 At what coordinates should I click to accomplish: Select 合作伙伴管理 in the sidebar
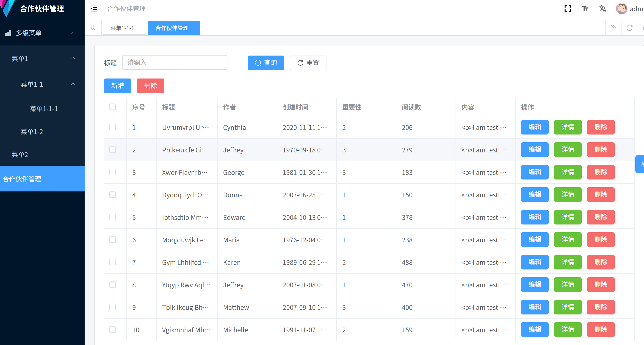click(42, 179)
